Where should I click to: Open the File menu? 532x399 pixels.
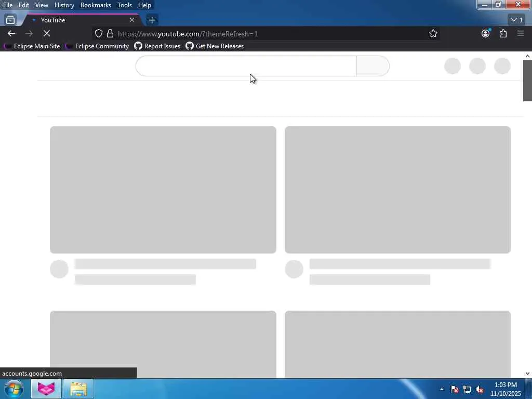(x=8, y=5)
